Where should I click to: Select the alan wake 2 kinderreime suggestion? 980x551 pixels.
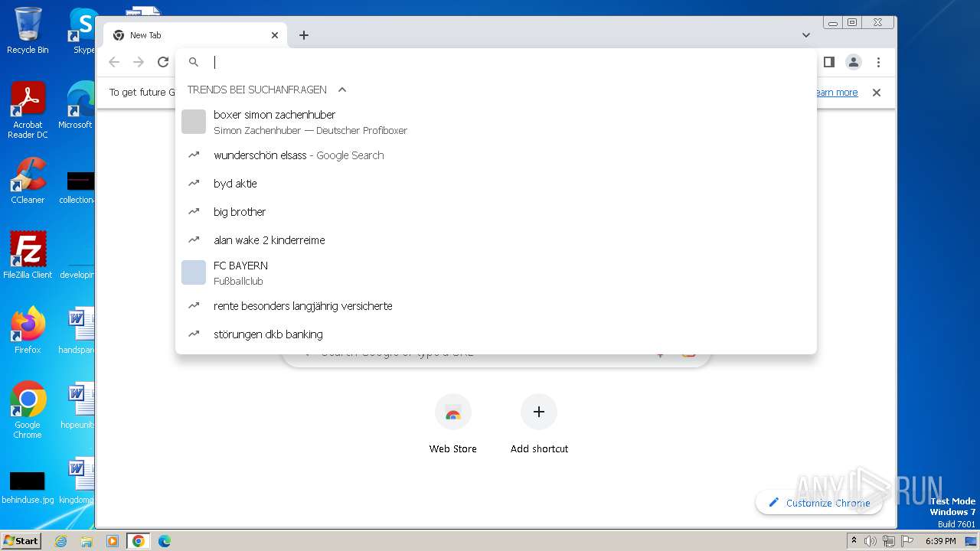[496, 240]
